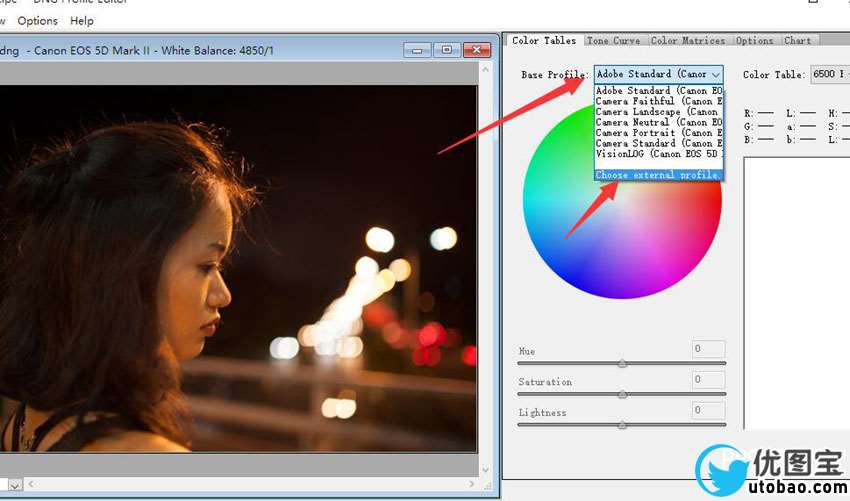850x501 pixels.
Task: Select Camera Faithful profile
Action: click(x=659, y=101)
